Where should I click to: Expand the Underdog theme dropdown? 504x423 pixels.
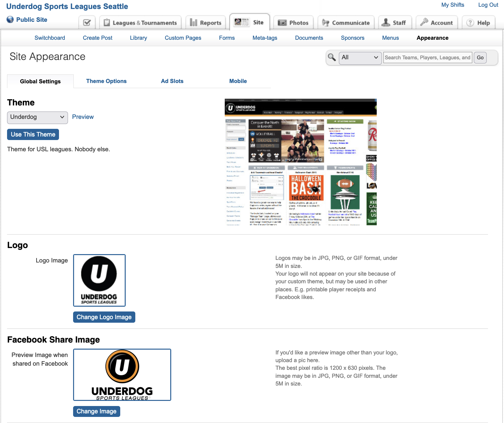[x=38, y=117]
